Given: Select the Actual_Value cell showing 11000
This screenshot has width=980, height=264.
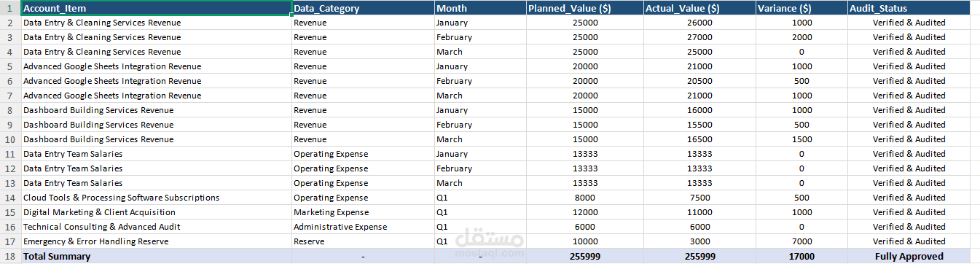Looking at the screenshot, I should click(x=699, y=212).
